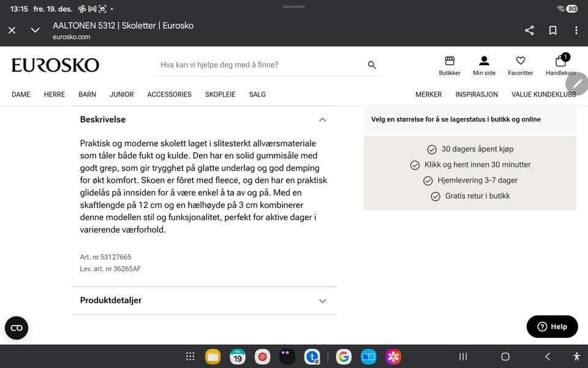
Task: Open the black app with colored dots
Action: point(287,357)
